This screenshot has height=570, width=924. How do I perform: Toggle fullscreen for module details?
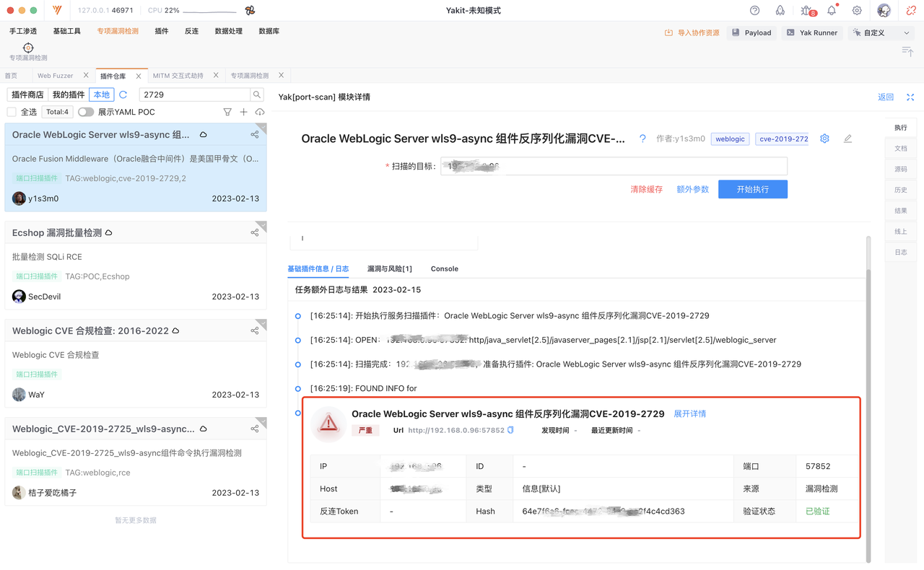coord(910,97)
